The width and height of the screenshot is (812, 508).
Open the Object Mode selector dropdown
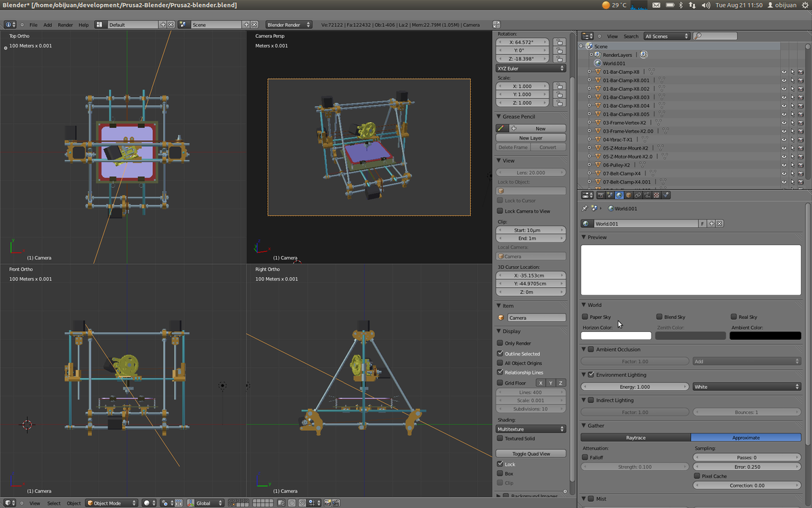[x=112, y=503]
